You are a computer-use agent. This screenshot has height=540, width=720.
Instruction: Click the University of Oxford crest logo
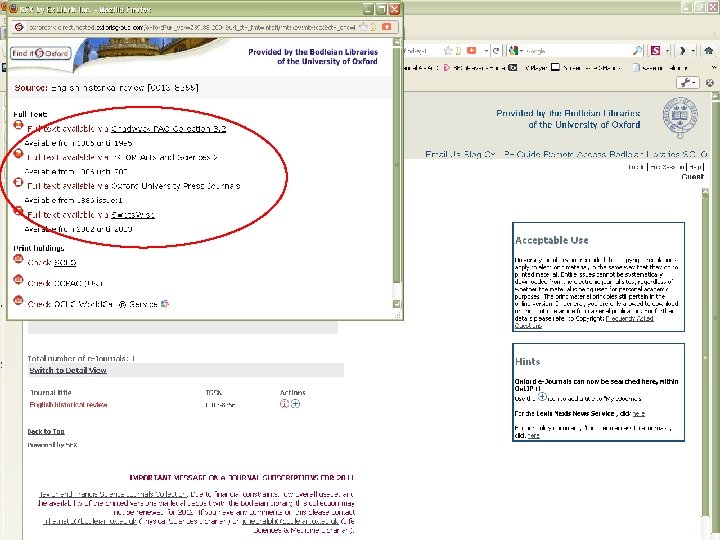click(681, 117)
